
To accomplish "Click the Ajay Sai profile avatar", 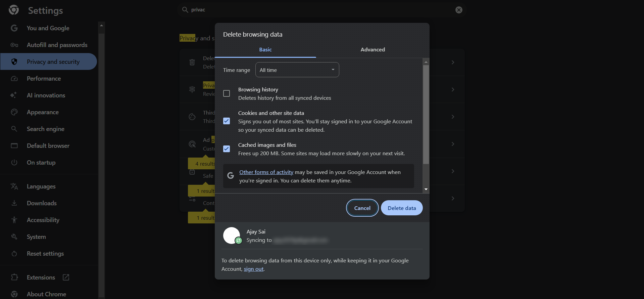I will click(232, 236).
